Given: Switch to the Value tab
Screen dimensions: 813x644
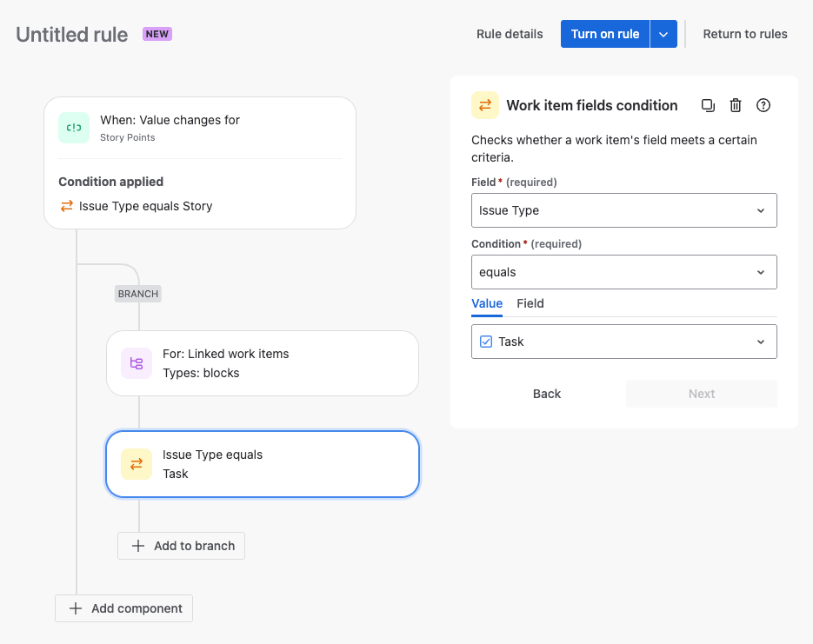Looking at the screenshot, I should pos(487,303).
